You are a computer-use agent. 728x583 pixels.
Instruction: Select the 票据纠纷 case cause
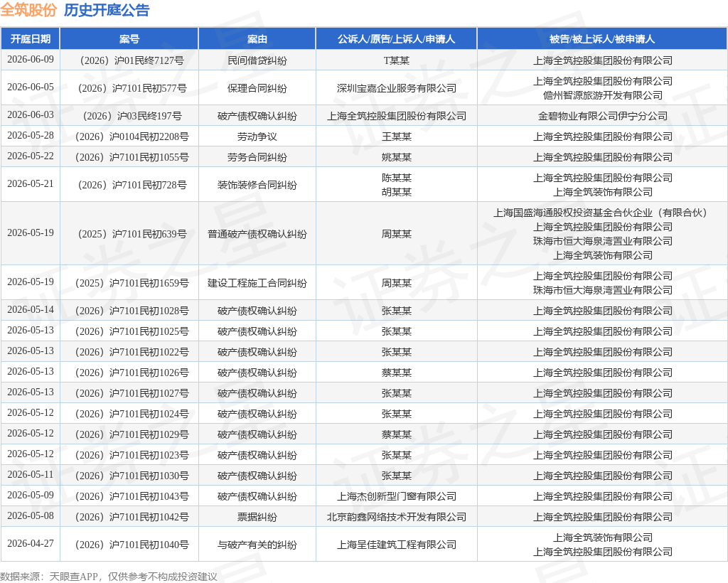(257, 517)
